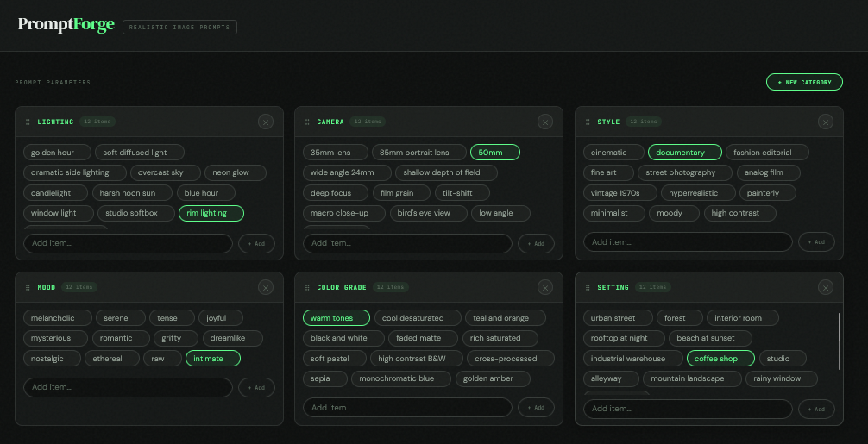Focus the Add item field in Mood
Image resolution: width=868 pixels, height=444 pixels.
tap(128, 387)
